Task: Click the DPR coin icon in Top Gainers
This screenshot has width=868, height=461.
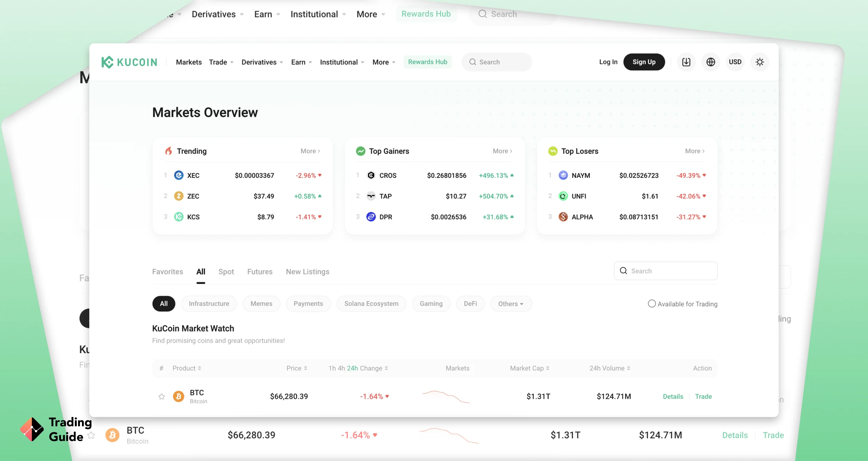Action: tap(371, 217)
